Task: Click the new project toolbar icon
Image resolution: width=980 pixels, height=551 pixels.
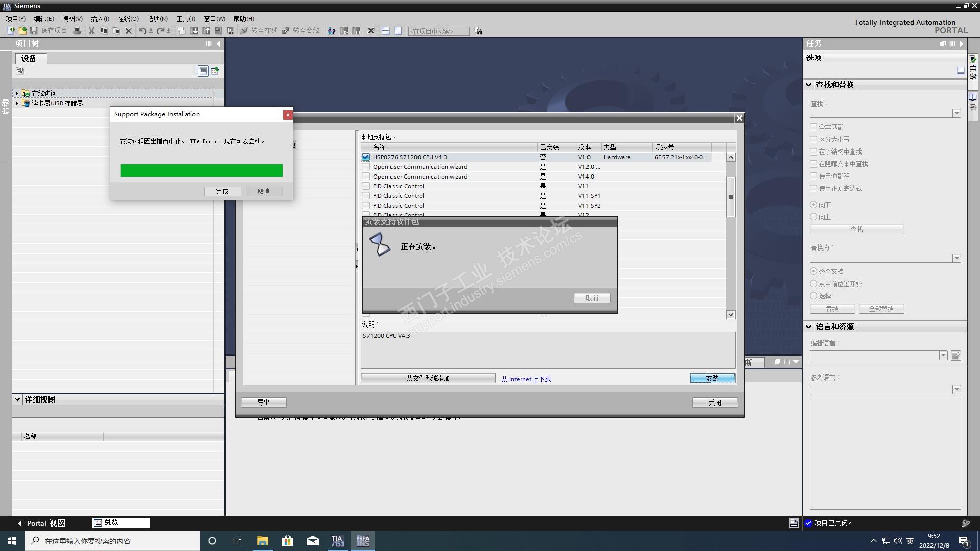Action: 11,31
